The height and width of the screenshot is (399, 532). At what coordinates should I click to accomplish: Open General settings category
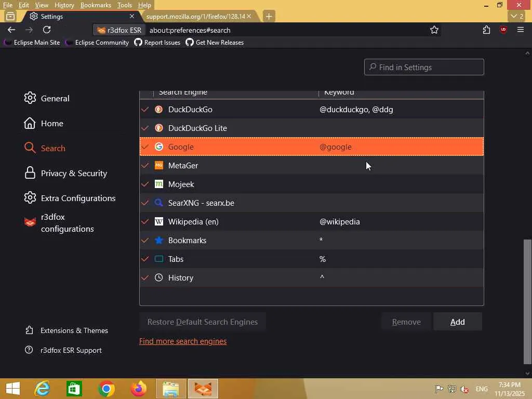point(47,98)
